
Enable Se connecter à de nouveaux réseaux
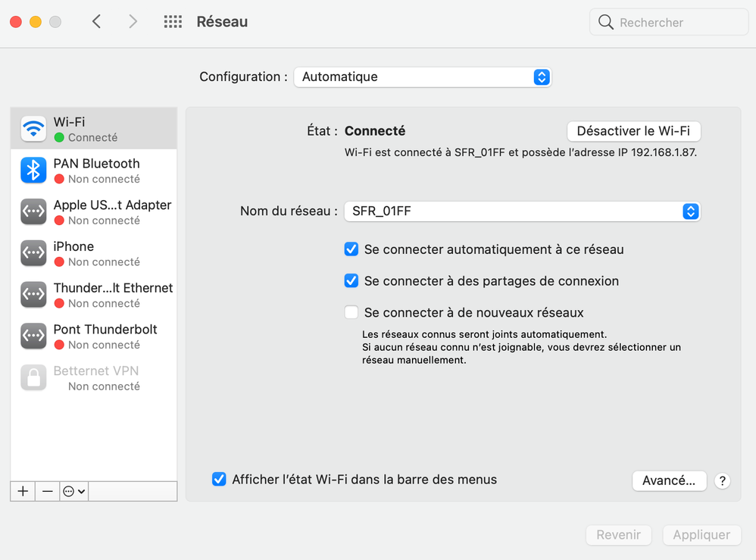[x=351, y=312]
